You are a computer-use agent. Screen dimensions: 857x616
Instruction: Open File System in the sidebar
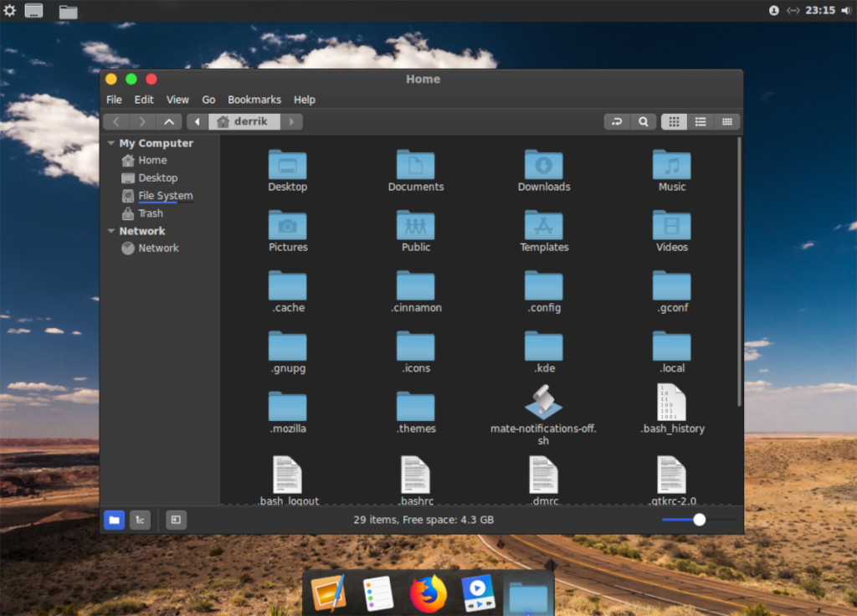[165, 196]
